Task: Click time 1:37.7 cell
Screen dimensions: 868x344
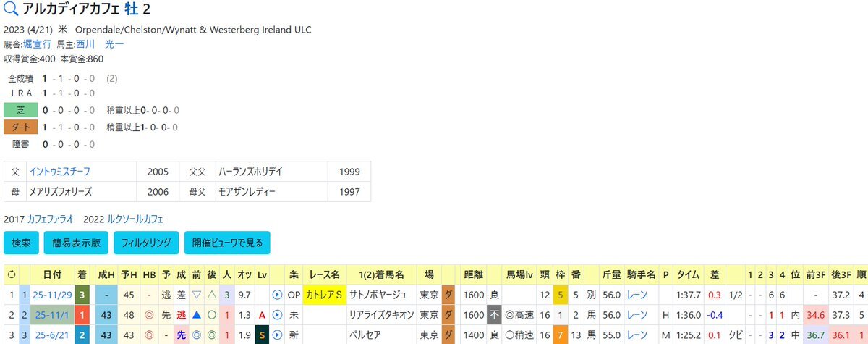Action: [687, 295]
